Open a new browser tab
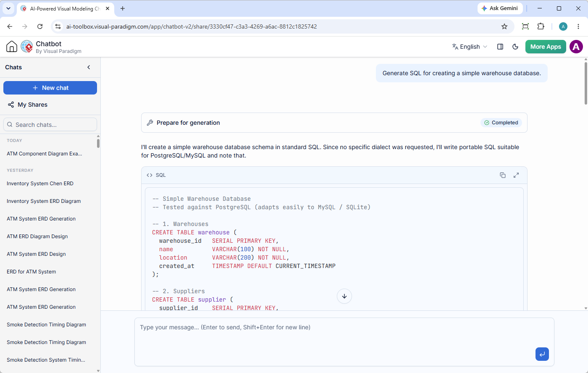Image resolution: width=588 pixels, height=373 pixels. [x=123, y=8]
